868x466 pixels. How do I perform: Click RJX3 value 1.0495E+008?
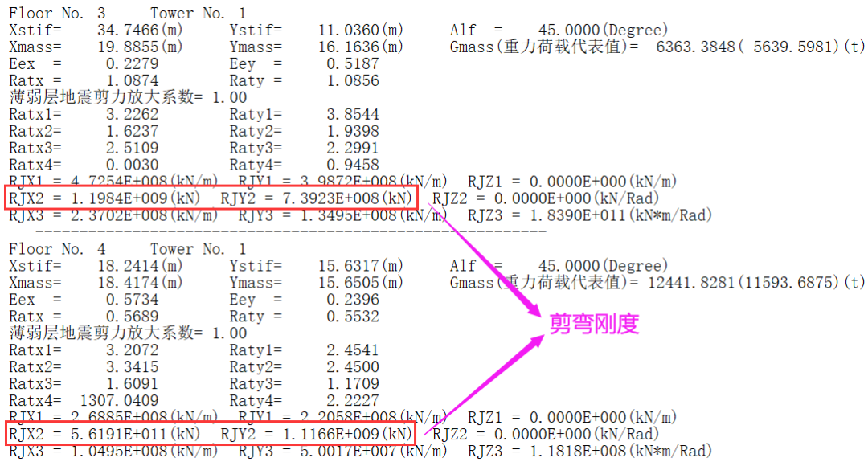click(118, 451)
